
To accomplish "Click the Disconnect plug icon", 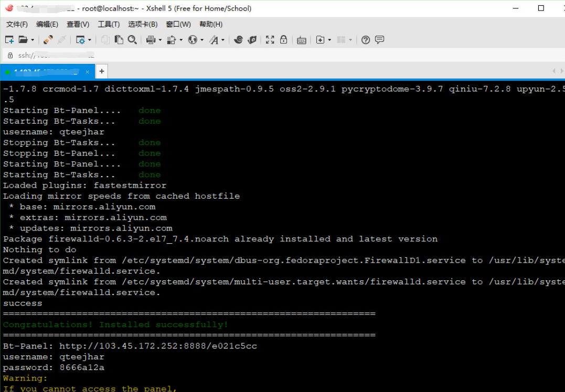I will coord(48,40).
